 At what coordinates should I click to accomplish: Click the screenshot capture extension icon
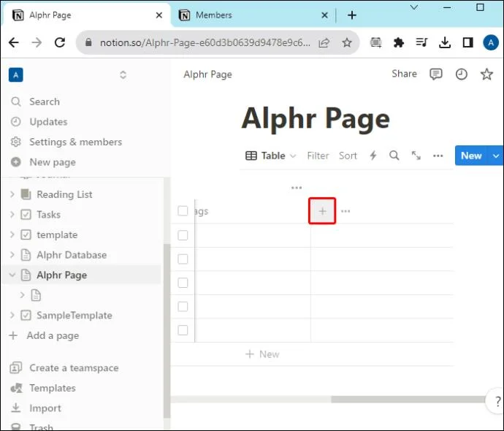click(x=375, y=42)
